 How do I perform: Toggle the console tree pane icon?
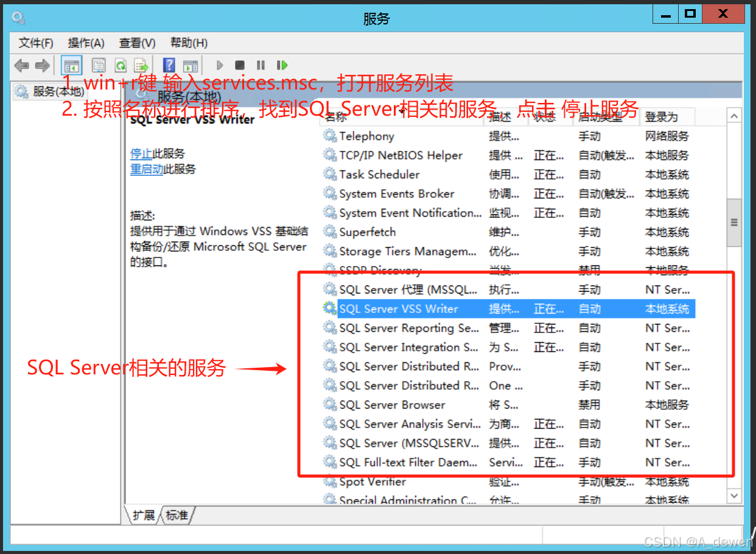click(x=72, y=65)
